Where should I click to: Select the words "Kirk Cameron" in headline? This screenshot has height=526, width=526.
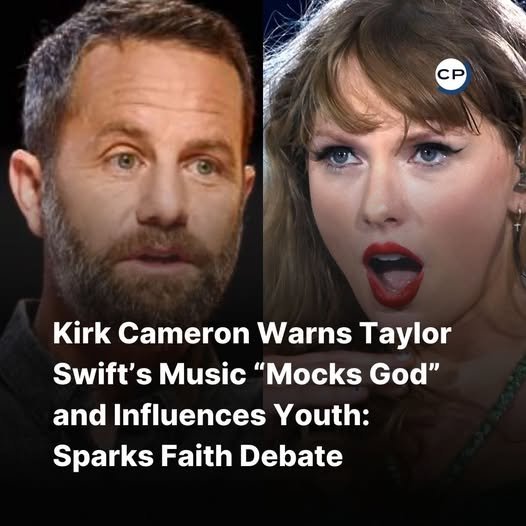tap(151, 333)
